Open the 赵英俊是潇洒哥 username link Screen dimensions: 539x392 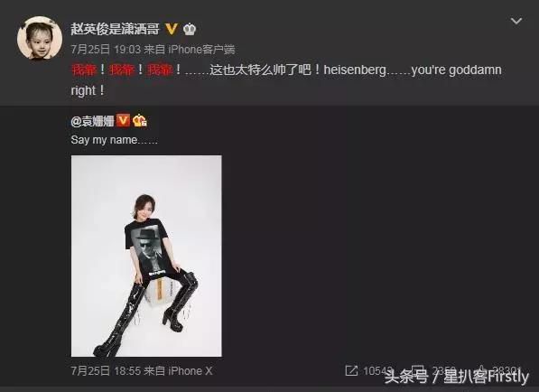pos(116,29)
